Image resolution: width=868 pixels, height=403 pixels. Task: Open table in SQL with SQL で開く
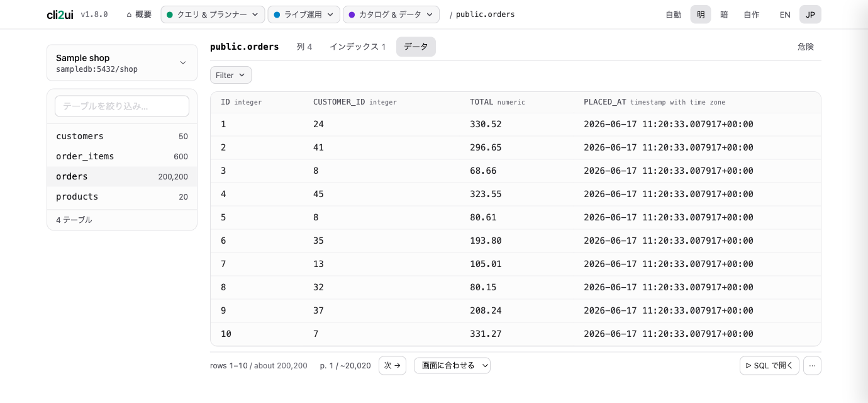[x=769, y=365]
